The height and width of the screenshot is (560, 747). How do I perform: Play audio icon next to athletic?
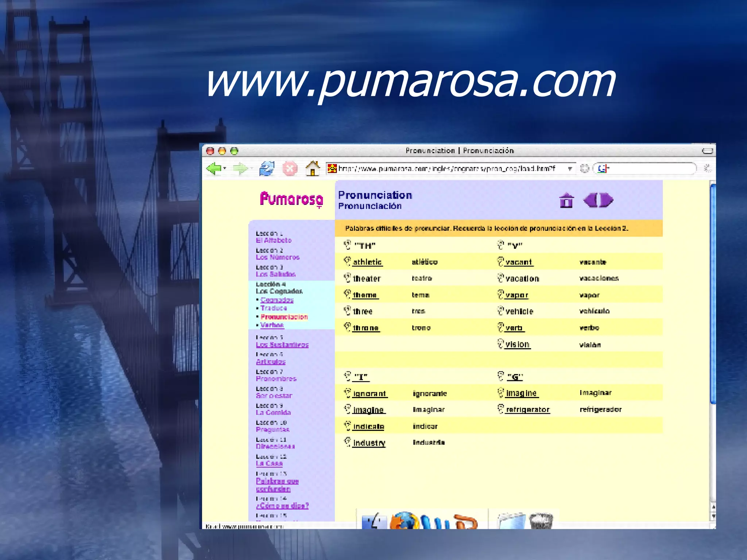(x=348, y=261)
